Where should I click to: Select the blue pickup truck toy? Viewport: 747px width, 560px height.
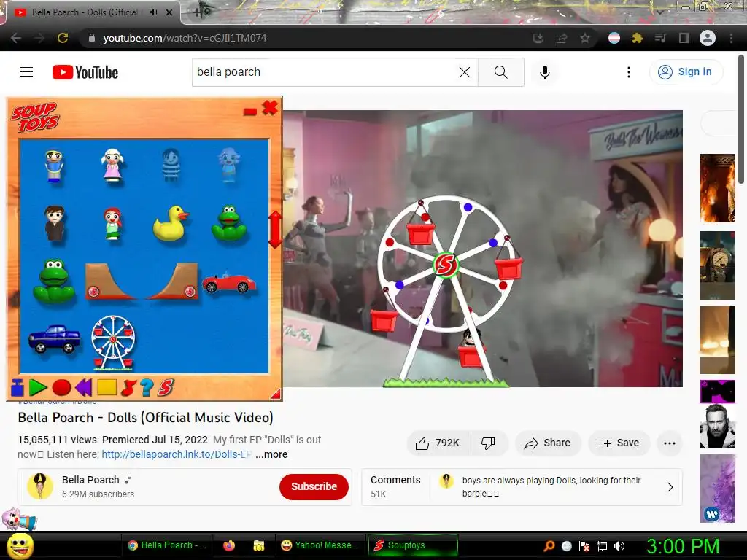pyautogui.click(x=54, y=339)
